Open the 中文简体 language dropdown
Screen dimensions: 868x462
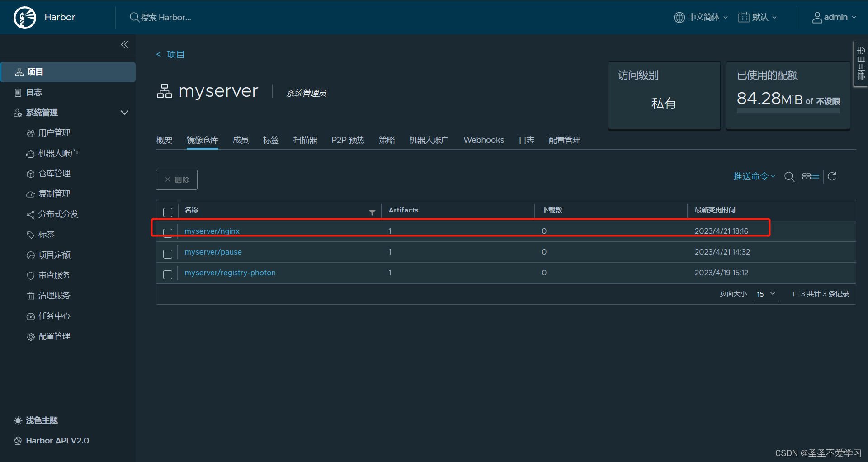pos(701,17)
